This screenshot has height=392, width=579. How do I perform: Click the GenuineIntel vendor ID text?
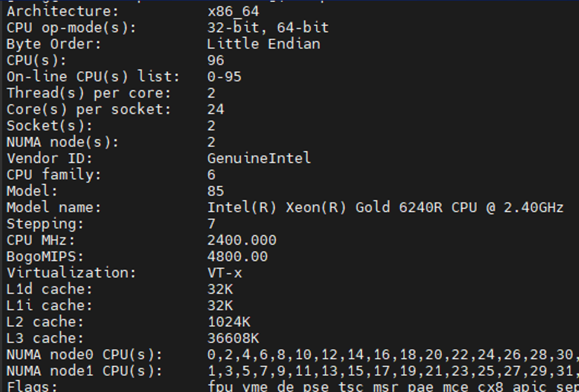[259, 158]
